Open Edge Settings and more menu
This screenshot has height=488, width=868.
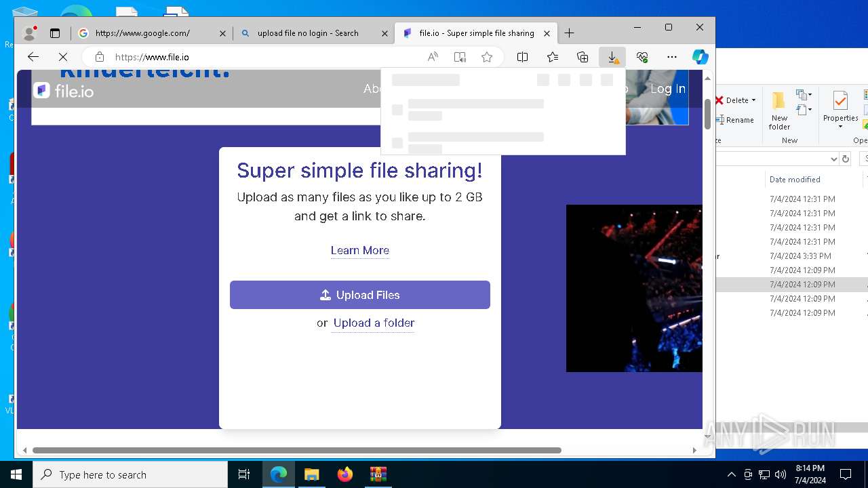tap(672, 57)
